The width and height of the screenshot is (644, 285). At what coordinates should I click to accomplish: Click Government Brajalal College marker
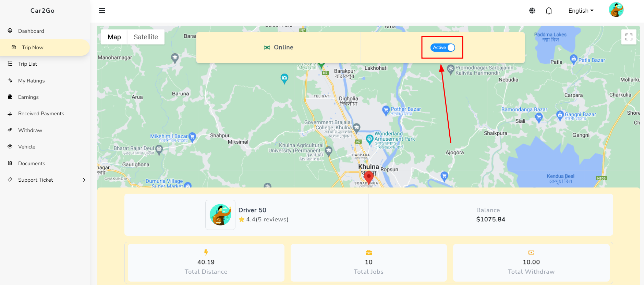pyautogui.click(x=356, y=128)
